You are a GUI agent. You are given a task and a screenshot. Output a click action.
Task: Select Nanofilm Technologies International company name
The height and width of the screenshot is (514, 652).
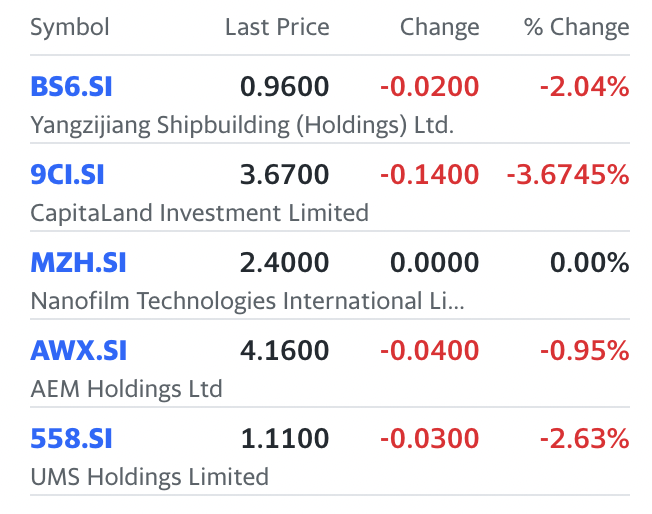247,301
